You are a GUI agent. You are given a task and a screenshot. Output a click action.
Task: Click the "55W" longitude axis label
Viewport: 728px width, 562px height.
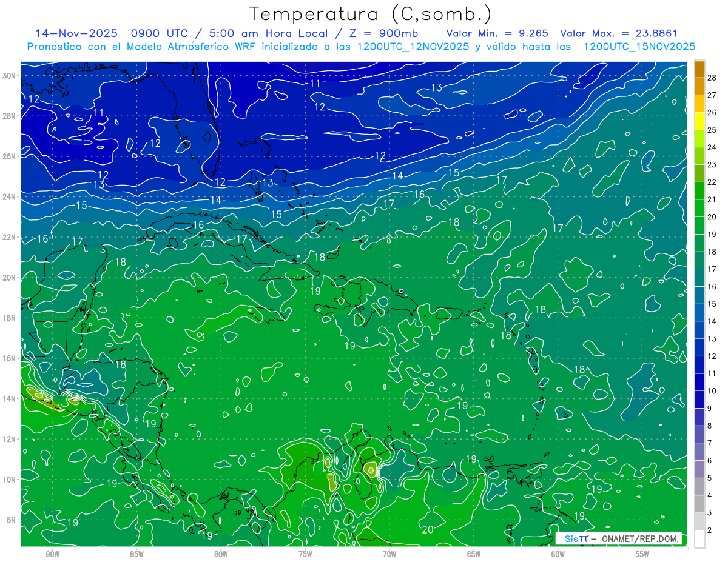pyautogui.click(x=642, y=554)
